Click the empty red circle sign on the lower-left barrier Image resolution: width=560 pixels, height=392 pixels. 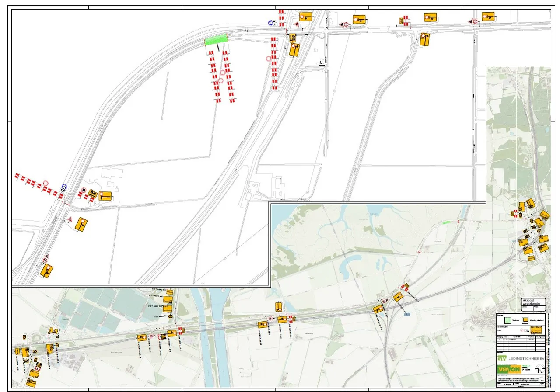tap(45, 184)
